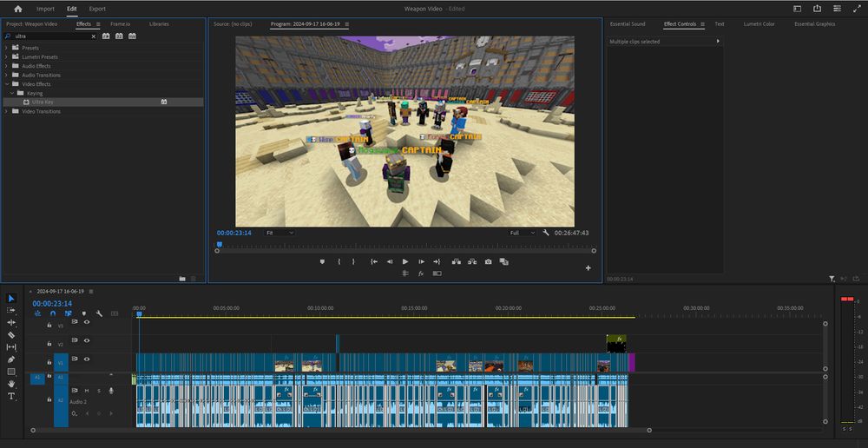Click the Home icon
This screenshot has width=868, height=448.
(x=17, y=9)
